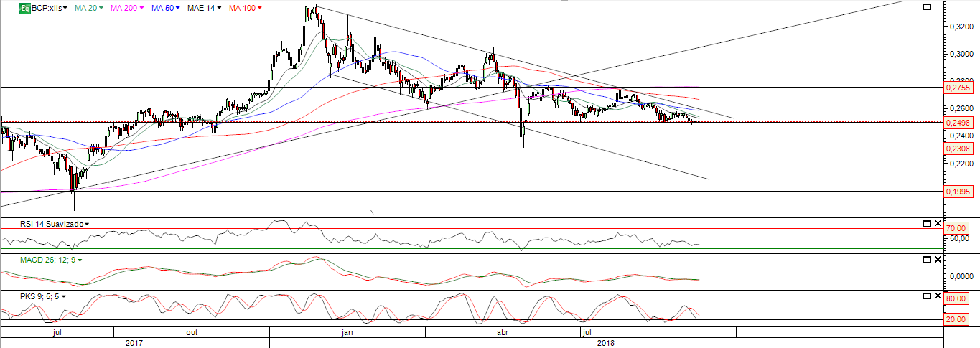The height and width of the screenshot is (348, 980).
Task: Select the 0,1995 support level label
Action: coord(958,192)
